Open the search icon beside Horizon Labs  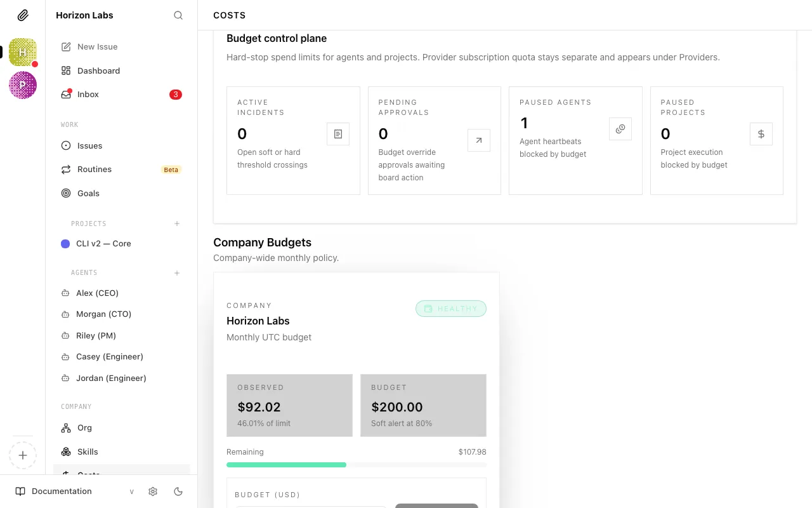[x=178, y=15]
